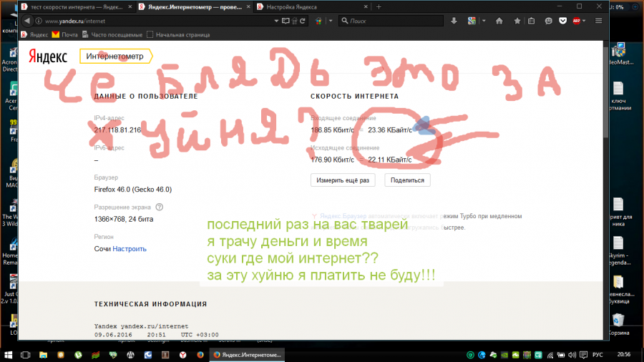Viewport: 644px width, 362px height.
Task: Click the 20:56 taskbar clock
Action: point(623,354)
